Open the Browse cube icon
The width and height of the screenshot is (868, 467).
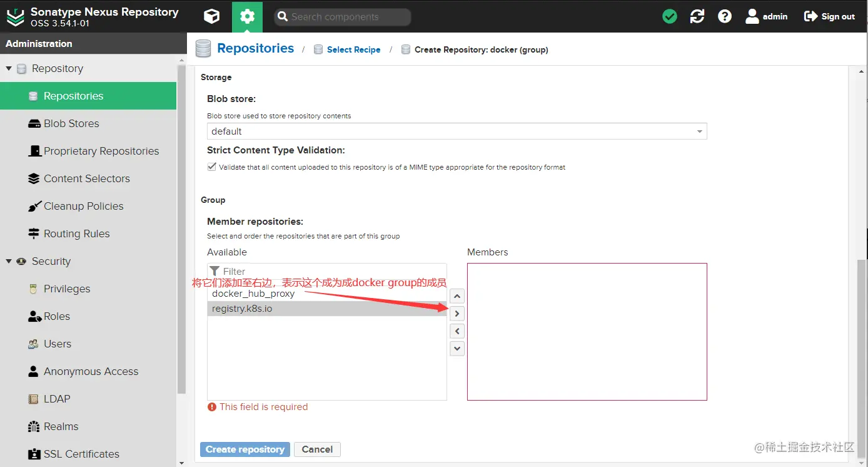(x=212, y=17)
